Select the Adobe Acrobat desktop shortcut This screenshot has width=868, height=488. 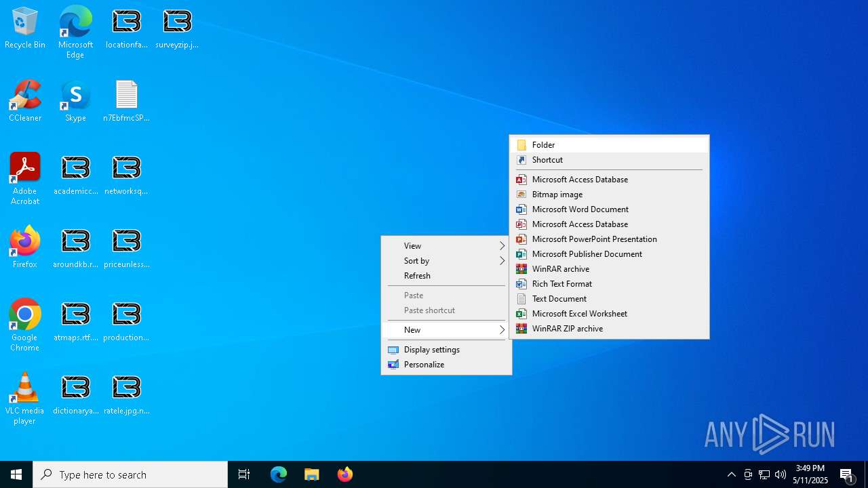[25, 179]
